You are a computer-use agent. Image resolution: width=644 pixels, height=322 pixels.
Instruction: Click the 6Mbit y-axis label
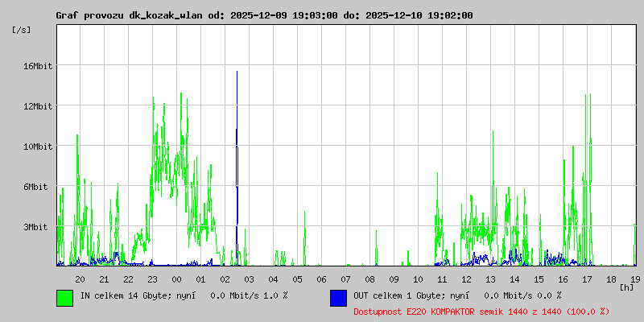click(x=35, y=187)
